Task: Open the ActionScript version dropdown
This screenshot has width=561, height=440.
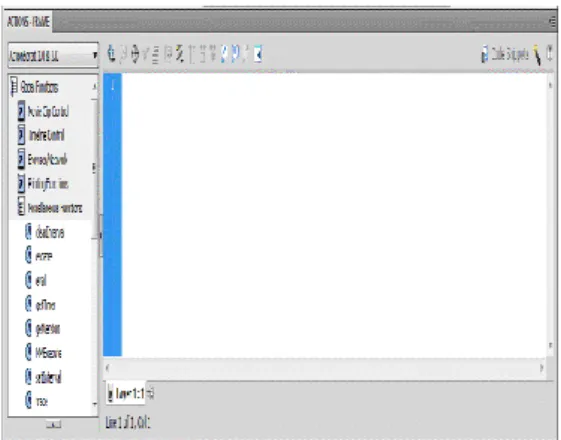Action: 53,55
